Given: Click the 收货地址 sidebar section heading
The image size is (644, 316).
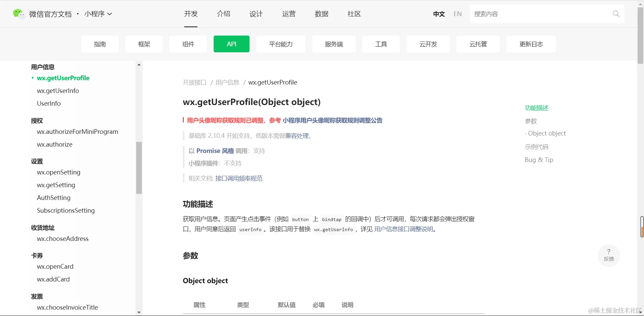Looking at the screenshot, I should 43,227.
